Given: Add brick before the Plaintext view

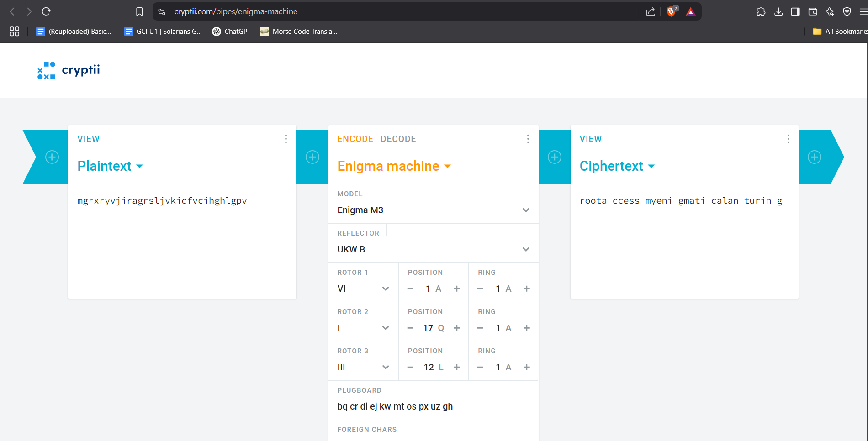Looking at the screenshot, I should click(x=52, y=157).
